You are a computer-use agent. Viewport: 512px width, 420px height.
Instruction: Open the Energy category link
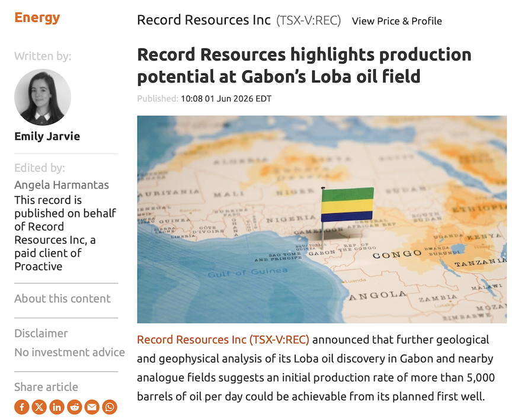click(37, 17)
